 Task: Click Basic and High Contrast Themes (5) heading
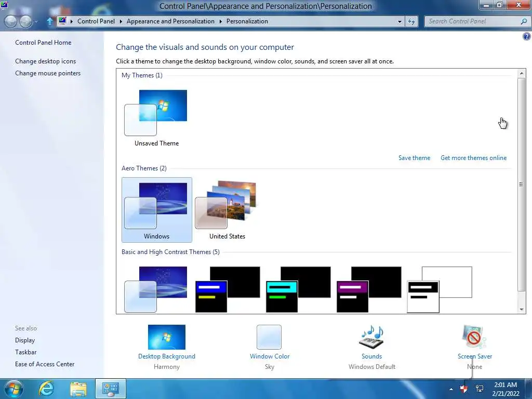pyautogui.click(x=170, y=252)
